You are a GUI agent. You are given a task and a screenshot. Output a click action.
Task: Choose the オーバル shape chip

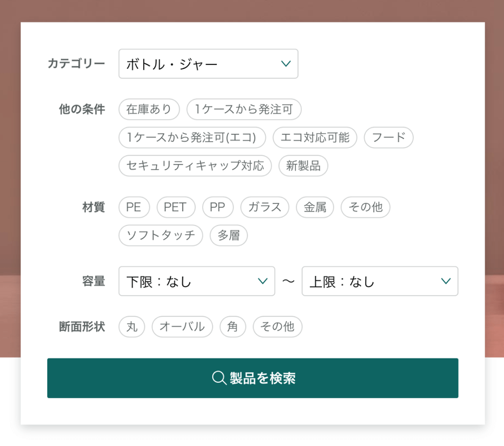point(182,326)
